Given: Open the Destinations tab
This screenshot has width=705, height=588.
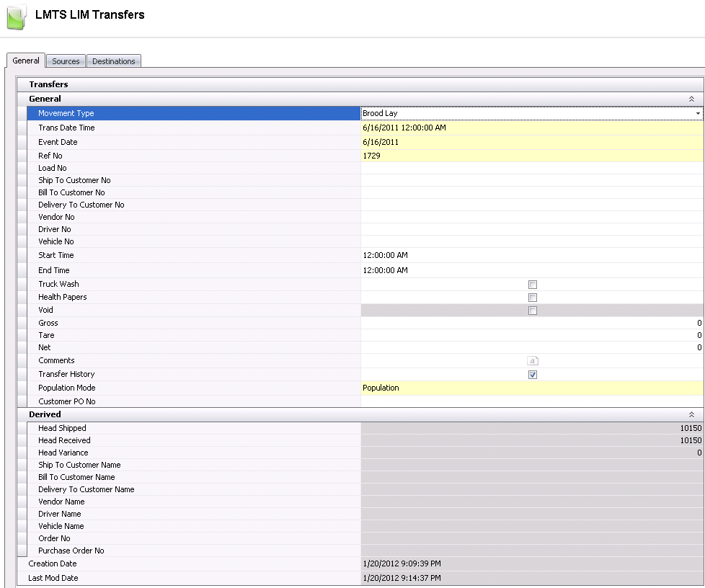Looking at the screenshot, I should [113, 61].
